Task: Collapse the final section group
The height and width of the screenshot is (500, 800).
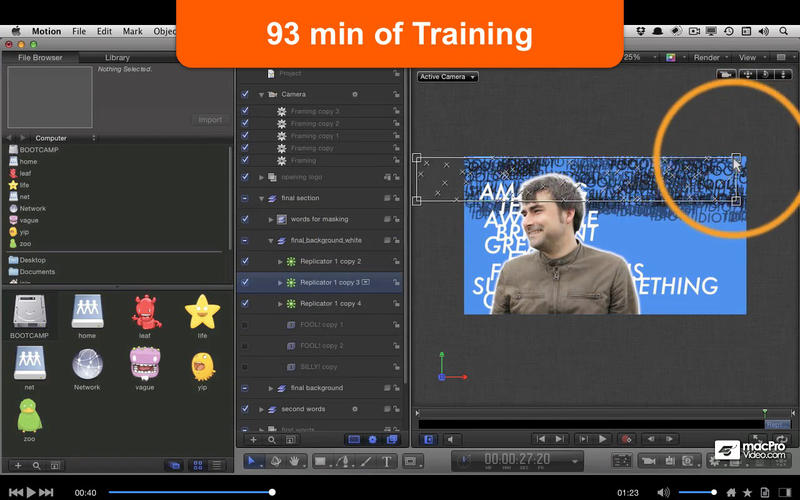Action: pos(262,198)
